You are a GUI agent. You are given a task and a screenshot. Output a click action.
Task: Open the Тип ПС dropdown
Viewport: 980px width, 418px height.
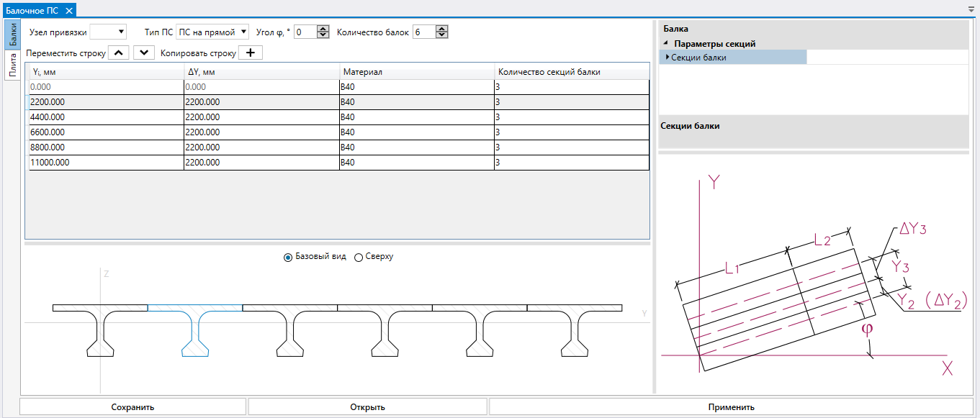(212, 32)
